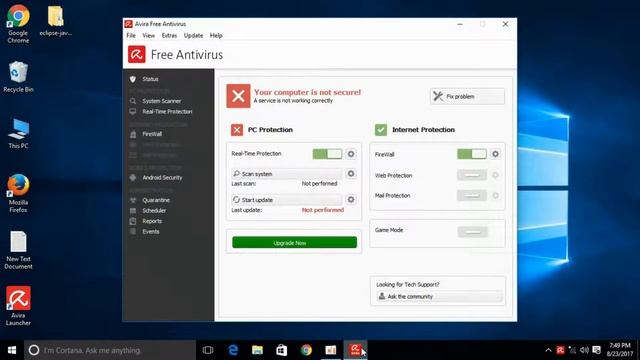Open the taskbar app beside Chrome
640x360 pixels.
331,350
